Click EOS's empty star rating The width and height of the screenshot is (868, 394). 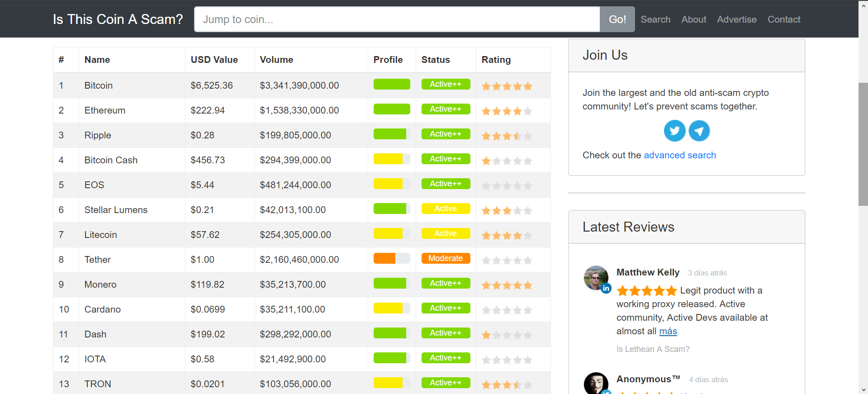tap(507, 185)
